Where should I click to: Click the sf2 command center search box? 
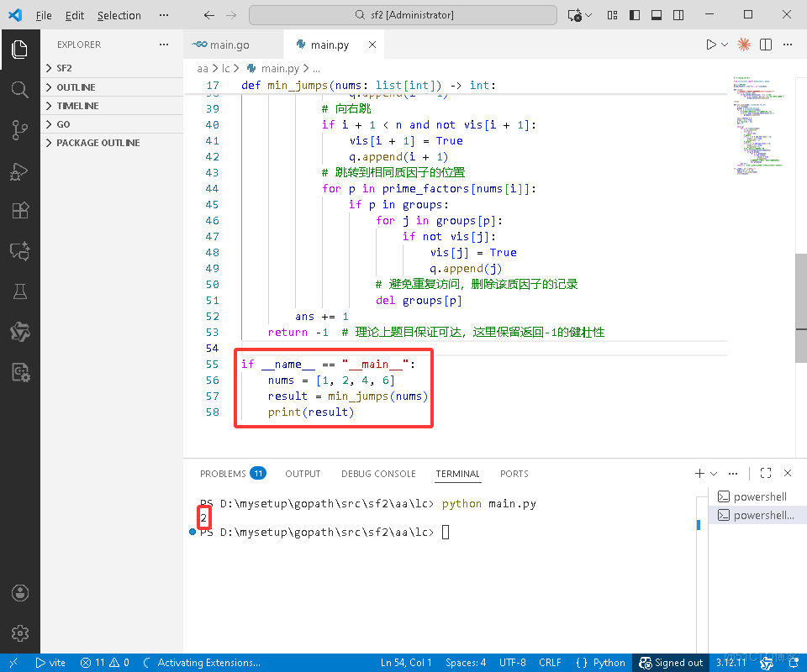tap(403, 15)
